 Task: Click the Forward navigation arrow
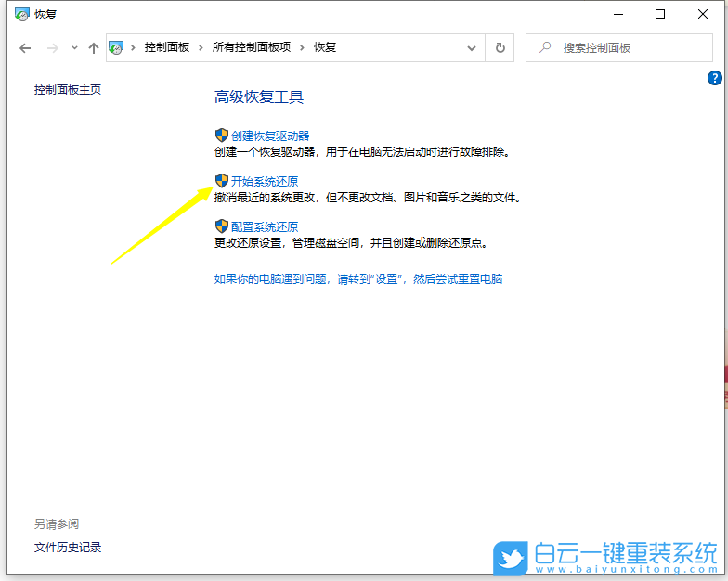[x=53, y=48]
